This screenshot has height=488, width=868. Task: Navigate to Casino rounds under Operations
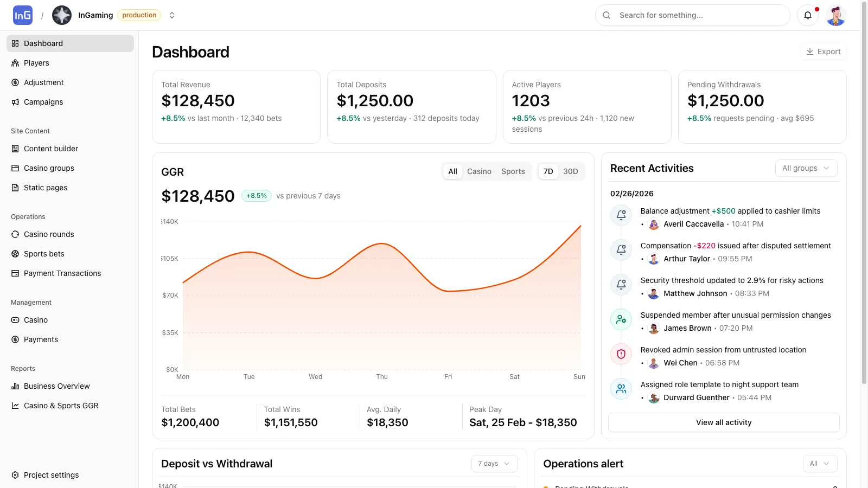pos(48,234)
